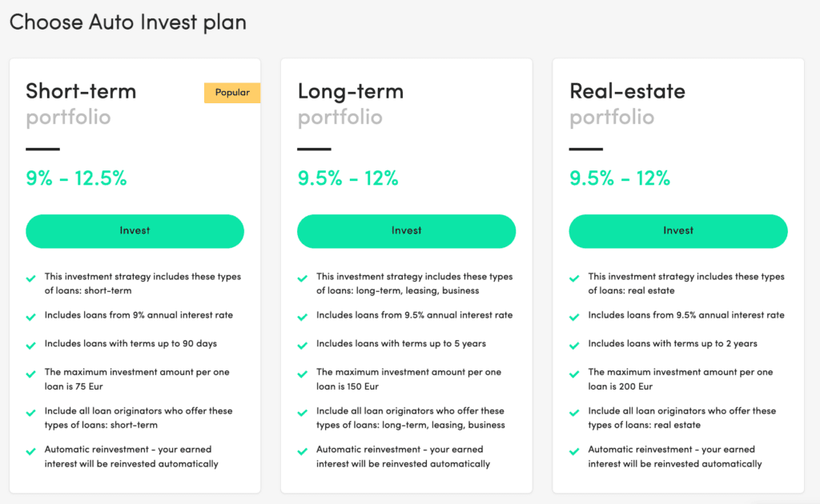
Task: Click checkmark by Short-term 9% annual rate
Action: pyautogui.click(x=30, y=317)
